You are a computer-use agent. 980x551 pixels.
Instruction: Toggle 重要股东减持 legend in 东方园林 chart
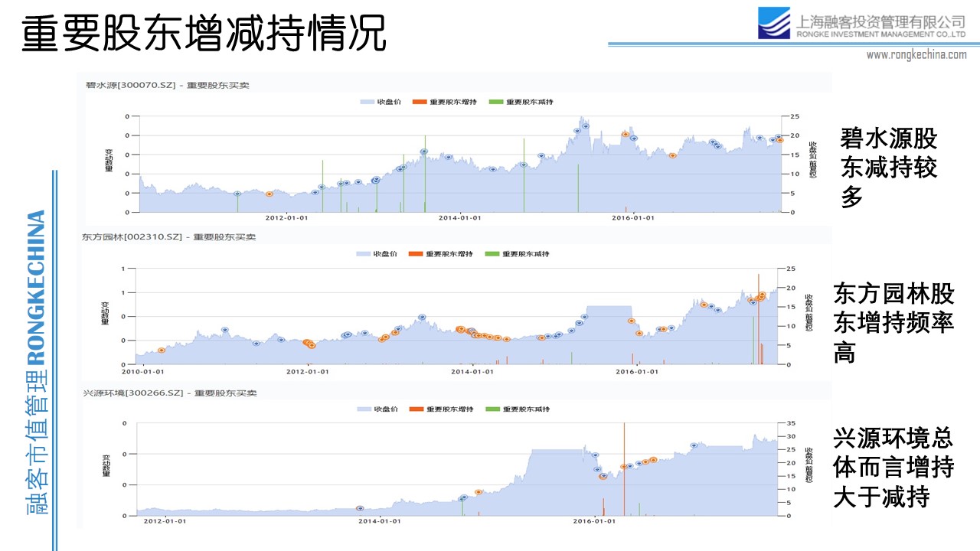(518, 254)
